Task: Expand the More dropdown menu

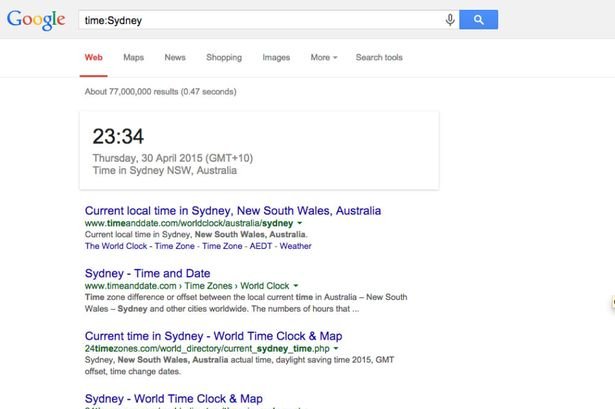Action: pyautogui.click(x=324, y=58)
